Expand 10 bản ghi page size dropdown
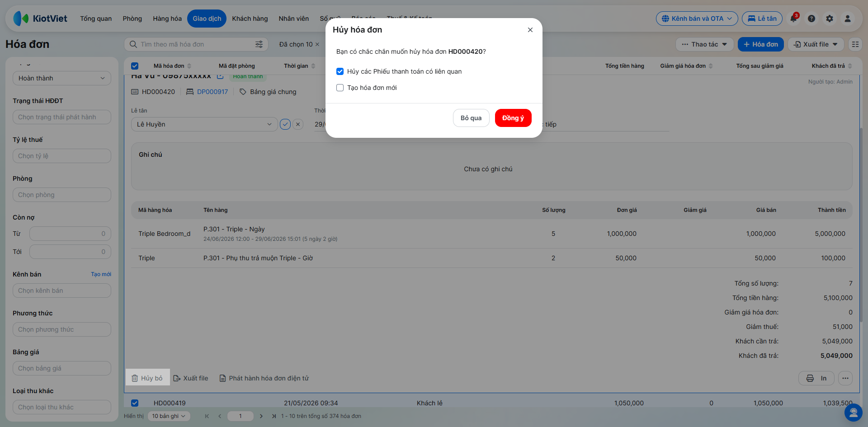Screen dimensions: 868x427 pos(169,416)
